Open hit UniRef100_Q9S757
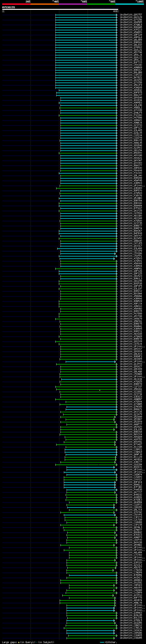 pos(131,15)
